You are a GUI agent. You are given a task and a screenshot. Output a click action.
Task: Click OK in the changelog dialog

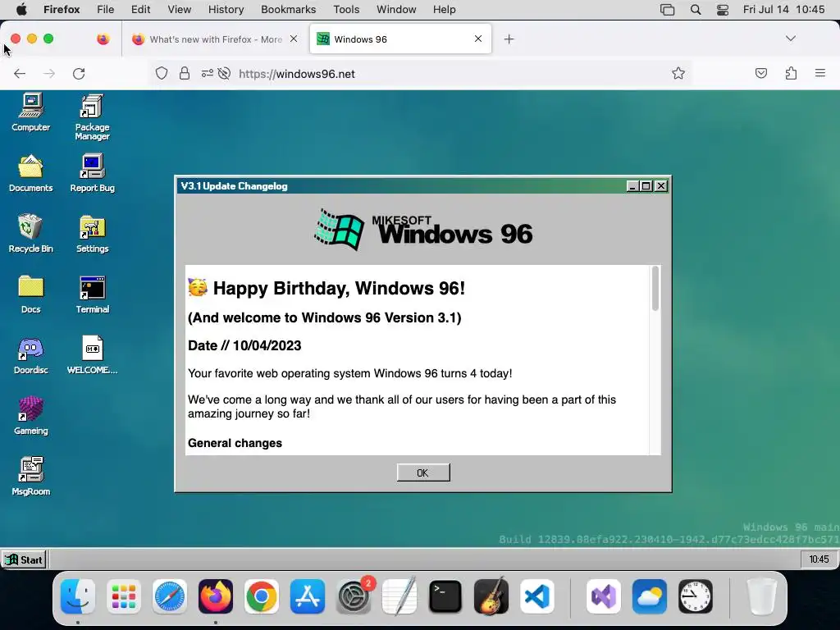[x=423, y=472]
